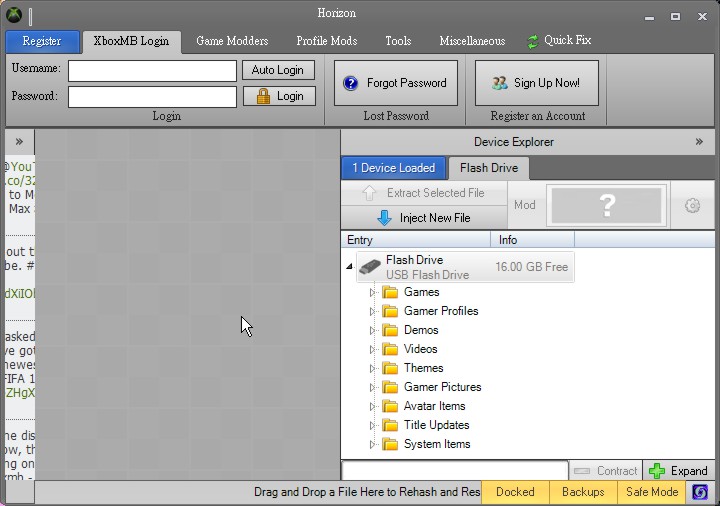Click the Games folder icon

pos(390,292)
